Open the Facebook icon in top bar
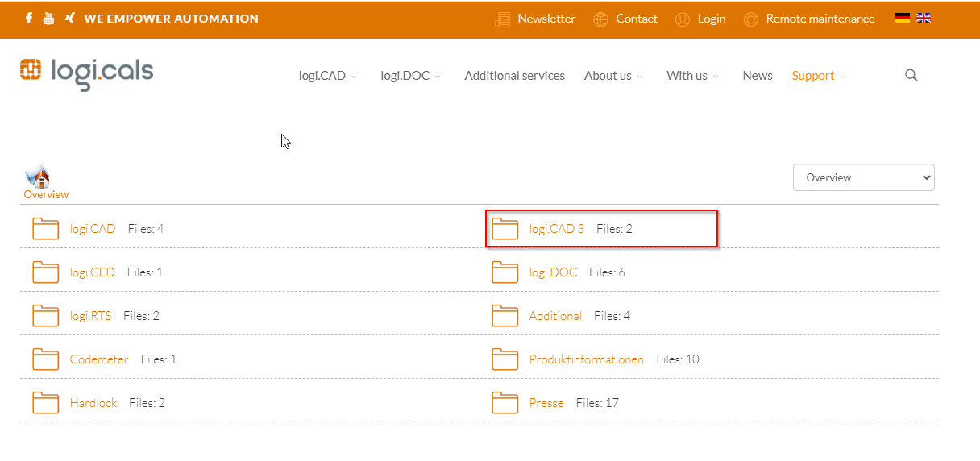 pos(29,18)
